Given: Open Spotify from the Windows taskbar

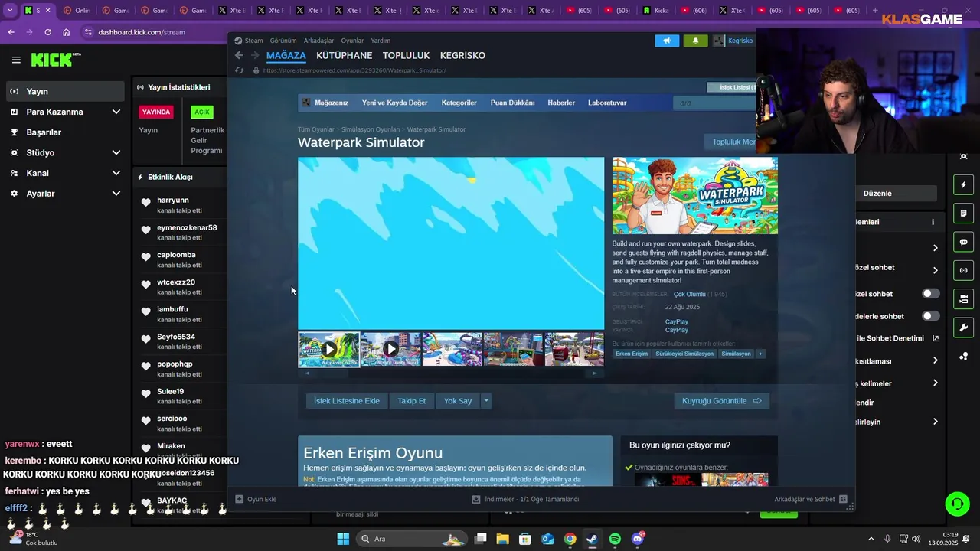Looking at the screenshot, I should point(615,539).
